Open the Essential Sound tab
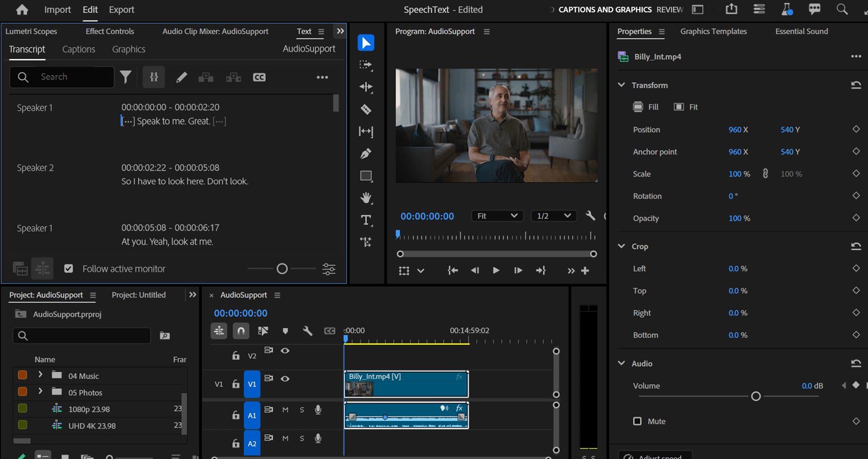868x459 pixels. point(801,31)
